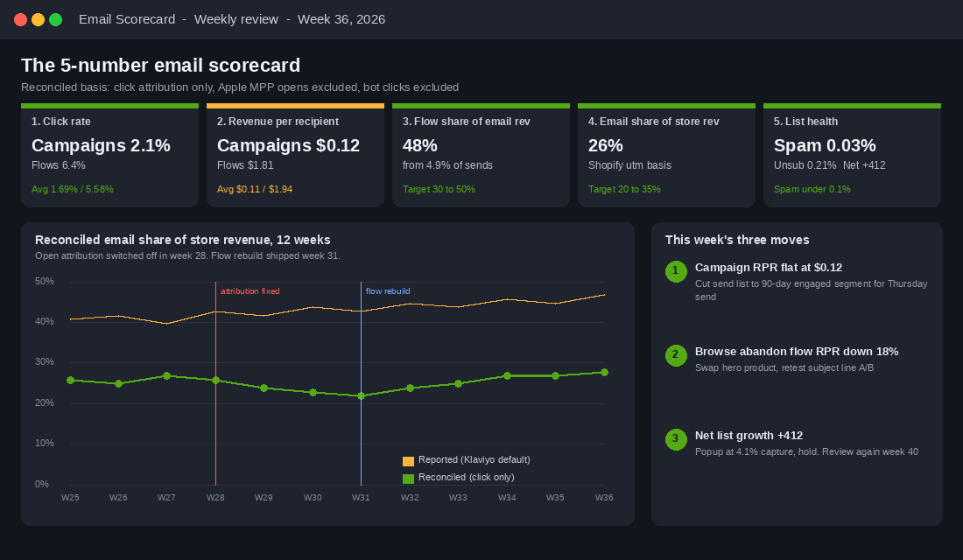Click the 'Campaigns $0.12' value
This screenshot has height=560, width=963.
[288, 145]
